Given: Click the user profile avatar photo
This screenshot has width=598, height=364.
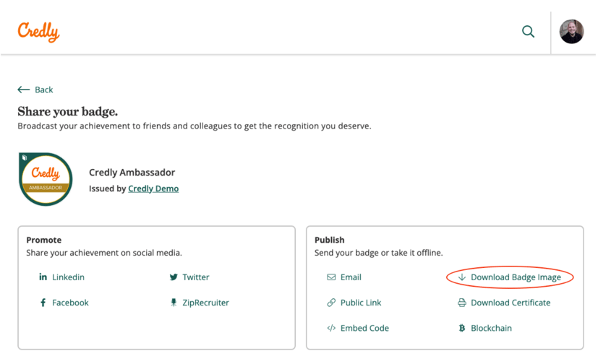Looking at the screenshot, I should pyautogui.click(x=571, y=32).
